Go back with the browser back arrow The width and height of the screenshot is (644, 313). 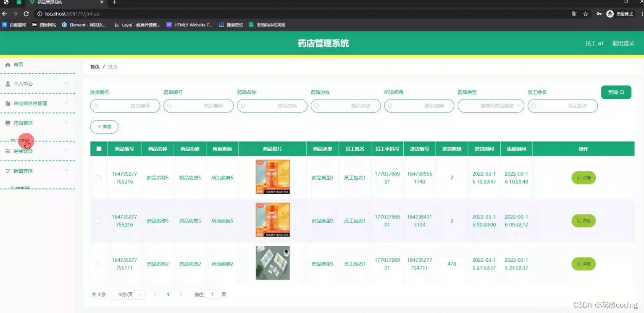pyautogui.click(x=5, y=14)
